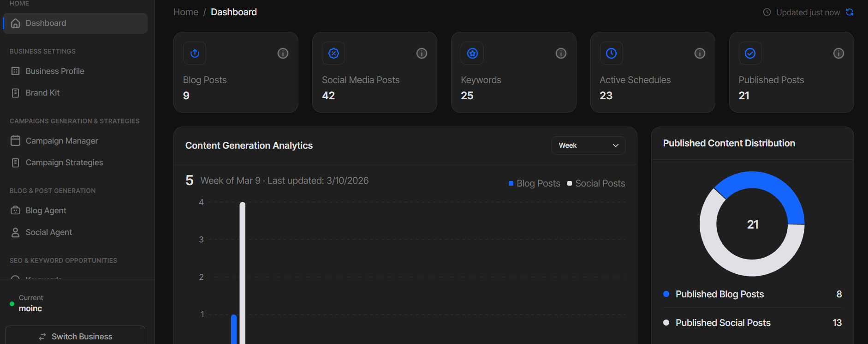Click the Published Posts checkmark icon
The height and width of the screenshot is (344, 868).
click(x=750, y=53)
